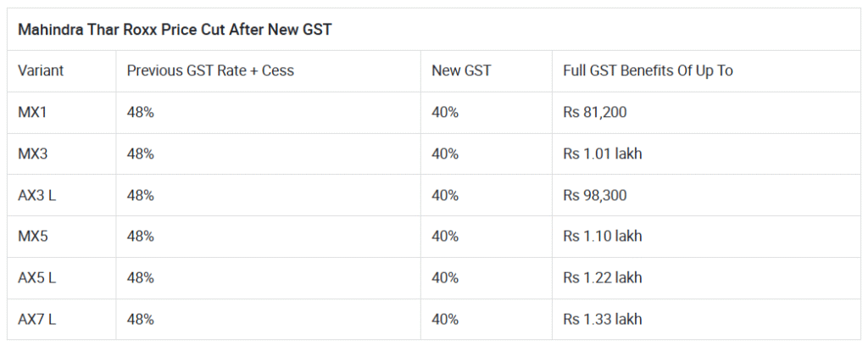
Task: Click the Rs 1.22 lakh benefit value
Action: click(602, 278)
